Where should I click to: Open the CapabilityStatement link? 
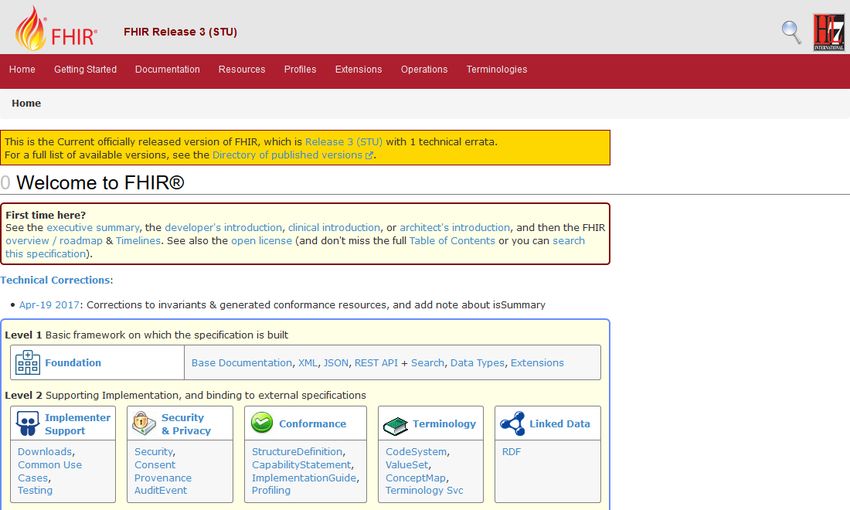click(301, 464)
